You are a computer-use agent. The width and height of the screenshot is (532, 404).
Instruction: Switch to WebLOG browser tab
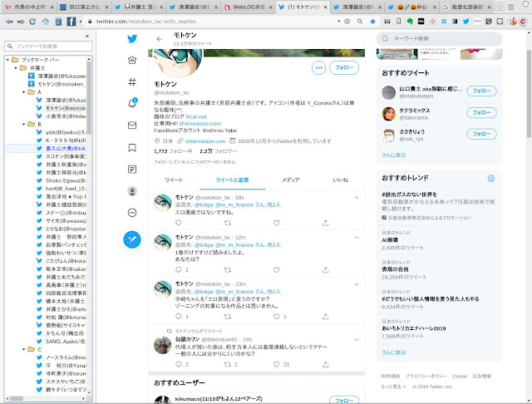pos(249,7)
